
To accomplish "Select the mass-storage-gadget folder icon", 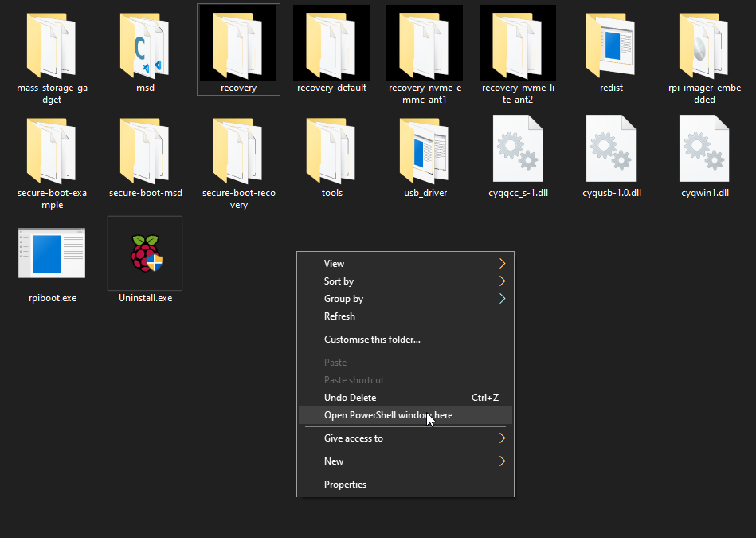I will [x=52, y=45].
